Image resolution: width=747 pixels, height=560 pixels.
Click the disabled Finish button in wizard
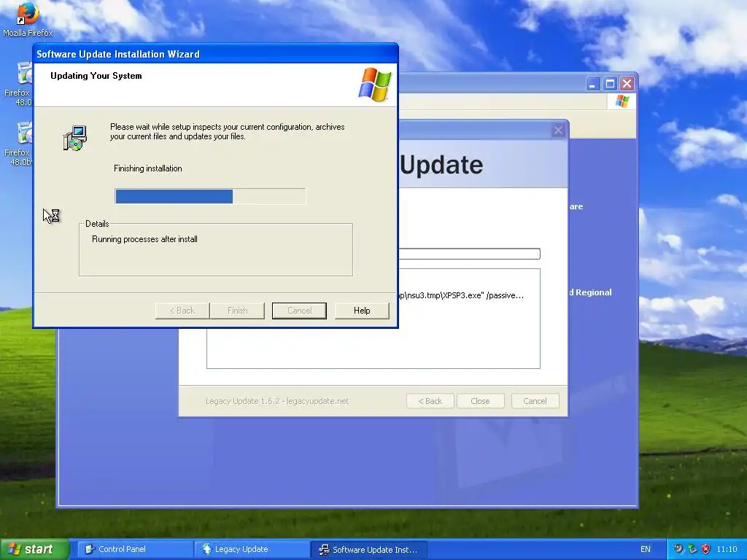click(237, 311)
